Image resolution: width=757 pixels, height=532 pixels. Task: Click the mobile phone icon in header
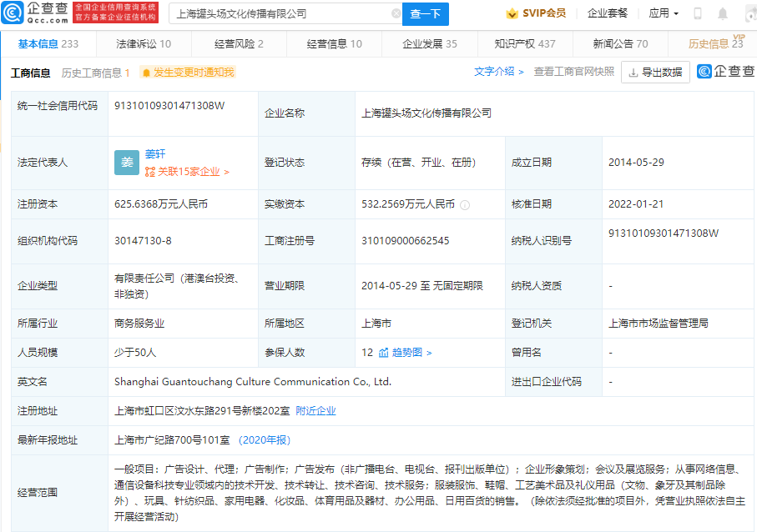coord(698,13)
